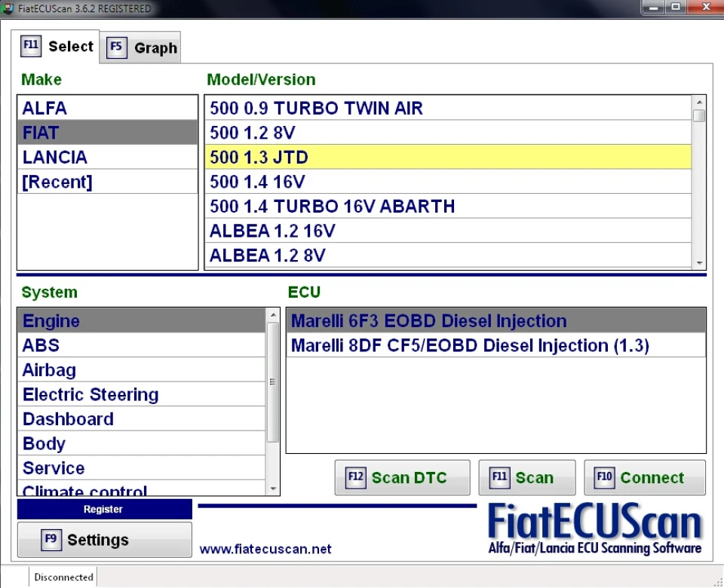Image resolution: width=724 pixels, height=588 pixels.
Task: Click the Connect button
Action: [x=645, y=477]
